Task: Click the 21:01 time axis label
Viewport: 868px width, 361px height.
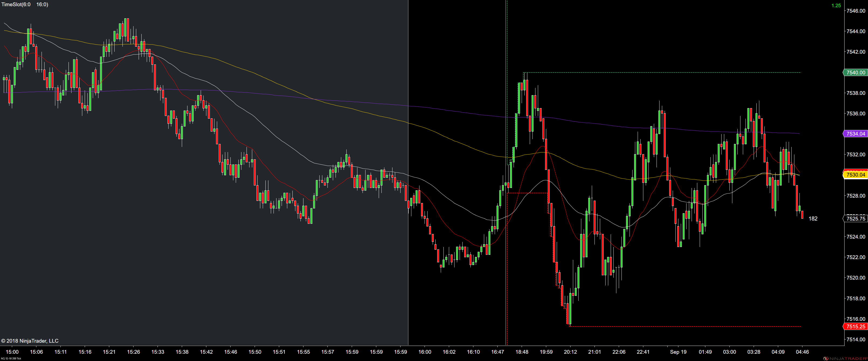Action: tap(594, 352)
